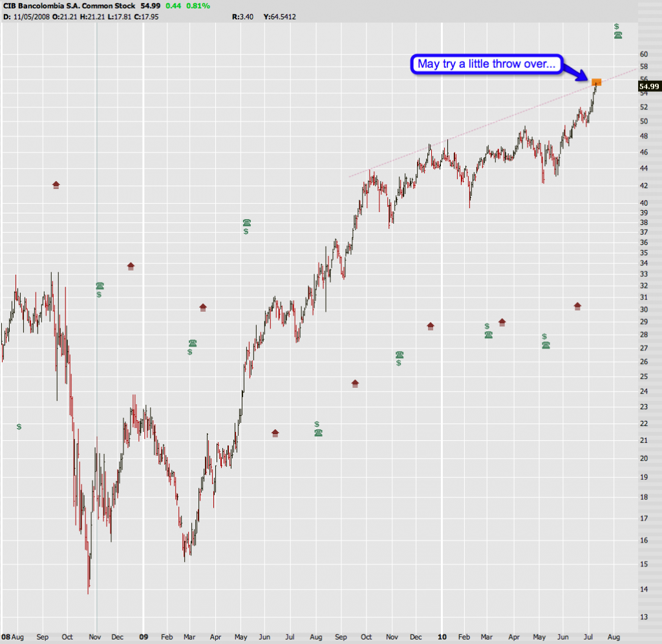Click the 'D: 11/05/2008' date readout

(x=26, y=17)
